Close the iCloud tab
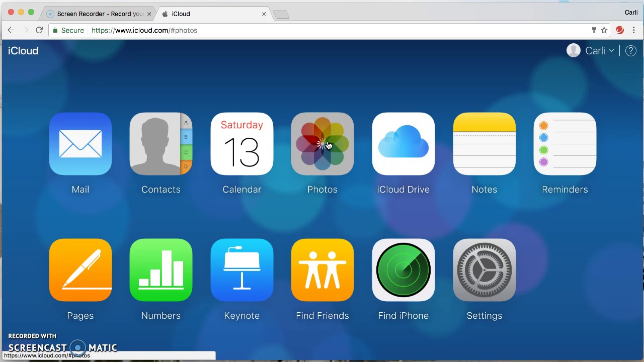The height and width of the screenshot is (362, 644). (x=264, y=14)
